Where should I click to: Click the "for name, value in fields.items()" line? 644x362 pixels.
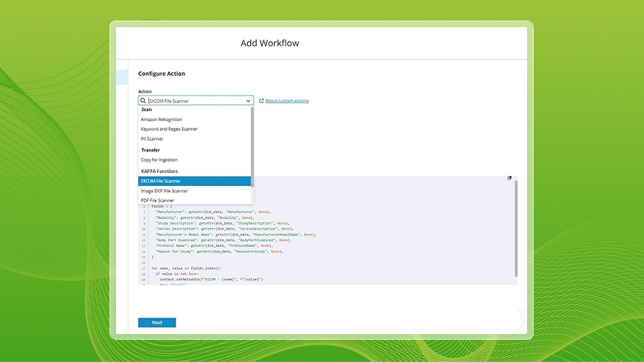click(x=186, y=268)
